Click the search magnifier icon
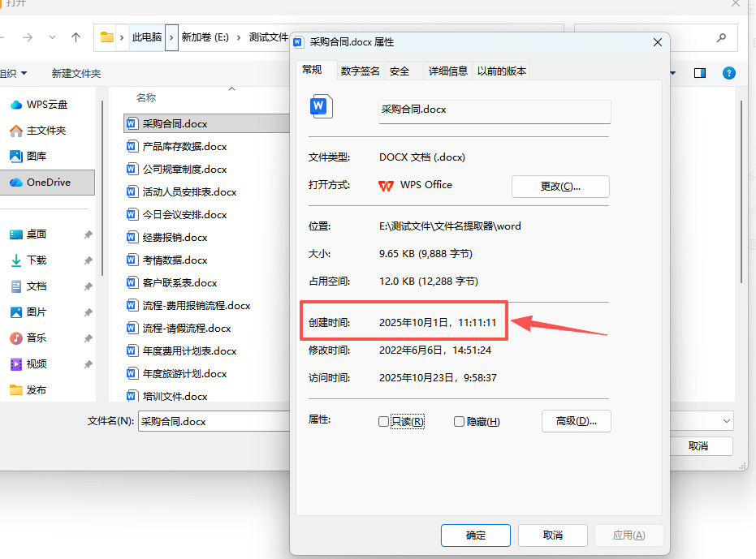756x559 pixels. click(721, 37)
